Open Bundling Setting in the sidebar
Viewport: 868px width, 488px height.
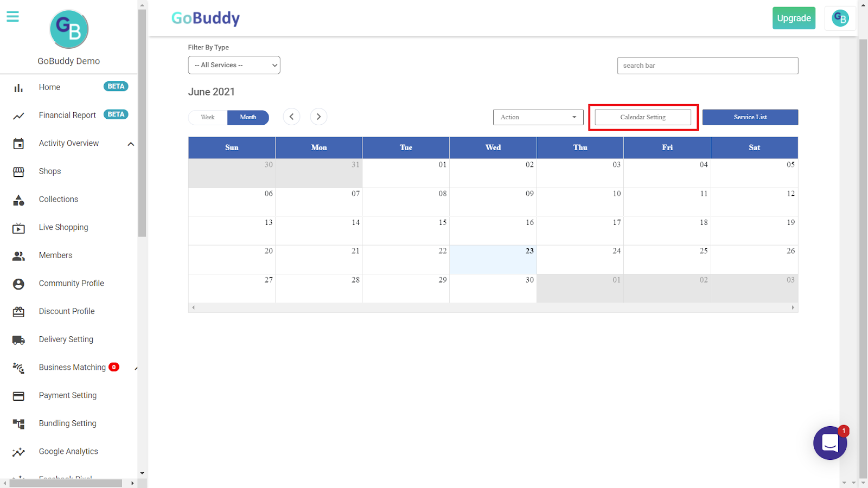(x=68, y=423)
